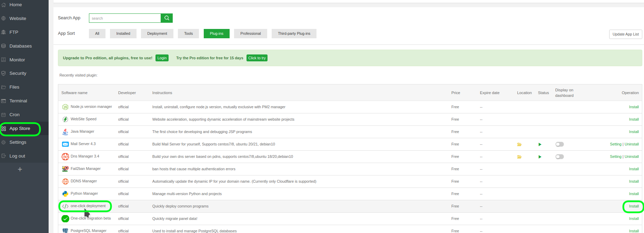Click the green search magnifier button

click(x=167, y=18)
